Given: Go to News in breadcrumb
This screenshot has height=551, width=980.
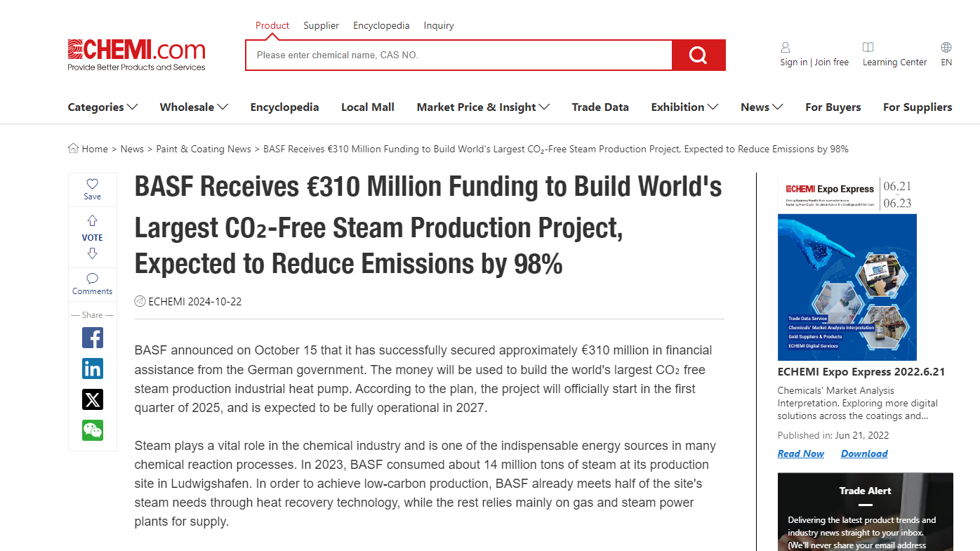Looking at the screenshot, I should 132,149.
